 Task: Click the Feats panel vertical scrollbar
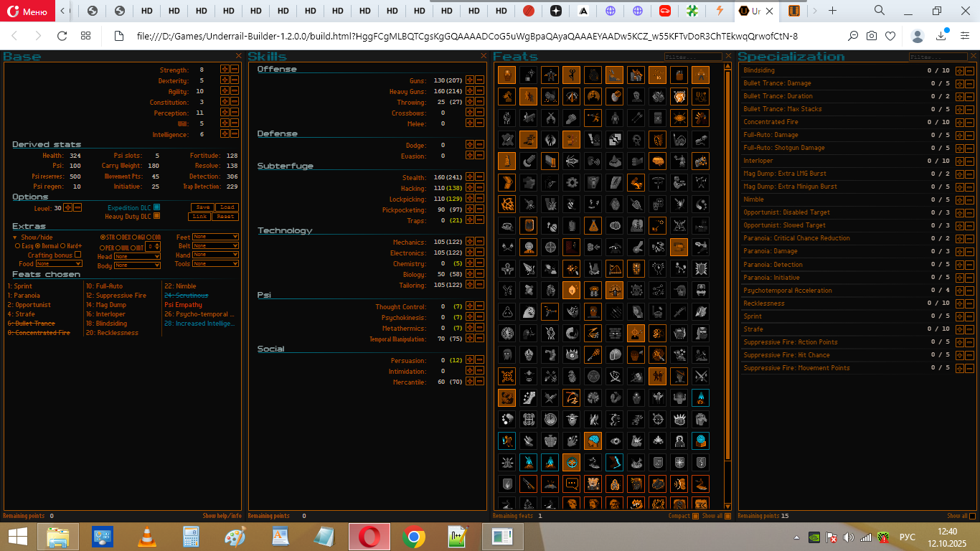click(728, 265)
